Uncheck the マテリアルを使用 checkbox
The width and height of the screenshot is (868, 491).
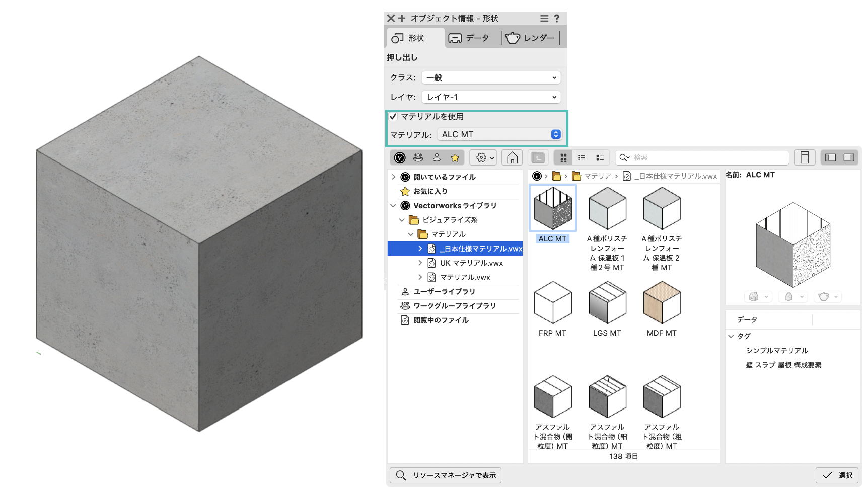click(393, 117)
